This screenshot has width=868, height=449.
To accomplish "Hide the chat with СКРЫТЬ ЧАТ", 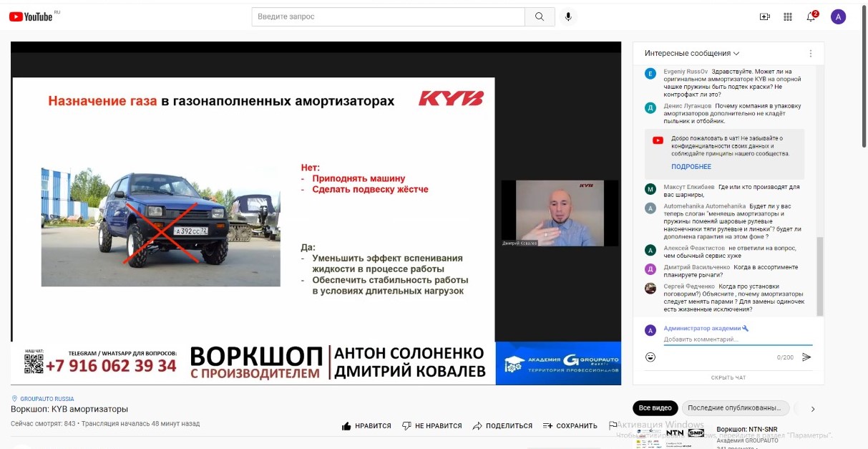I will 728,377.
